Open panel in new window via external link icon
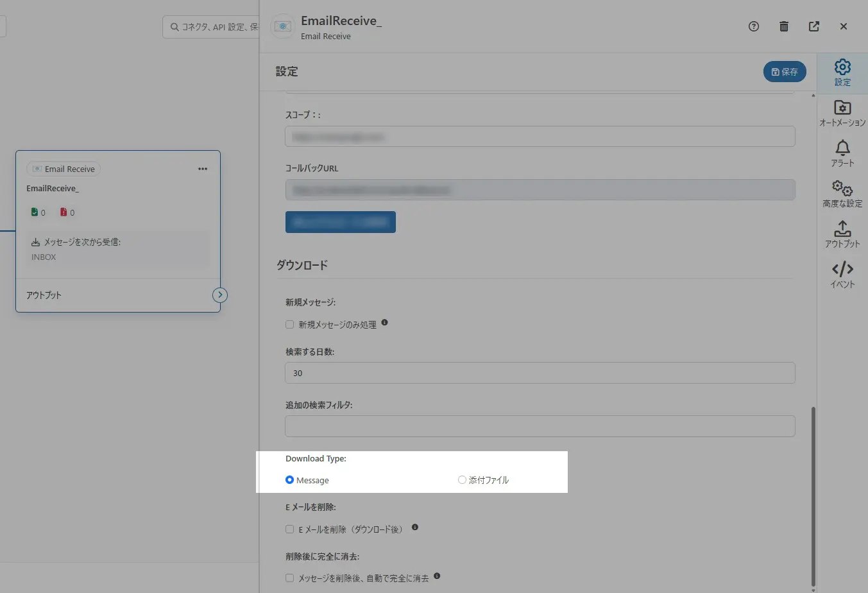This screenshot has width=868, height=593. click(x=813, y=26)
